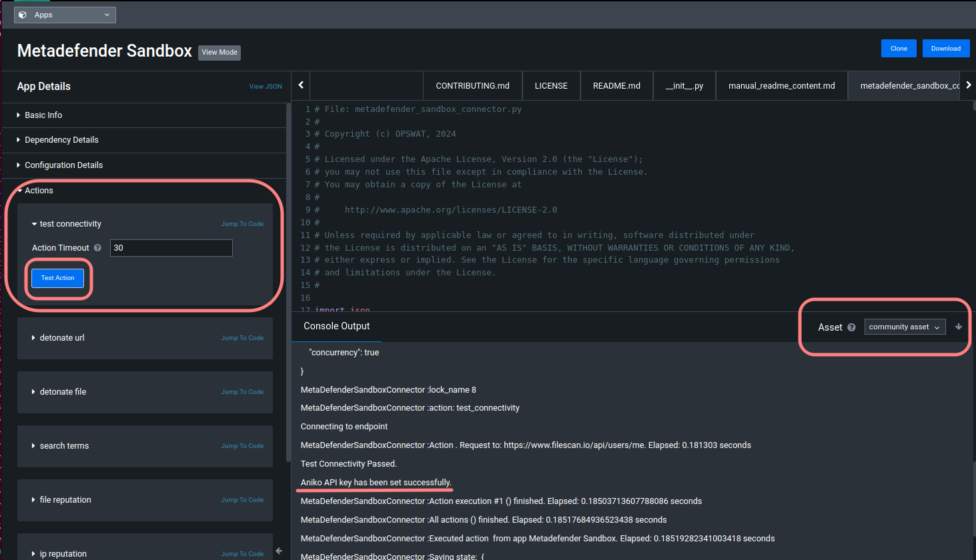Click the 'Action execution #1' console line
This screenshot has width=976, height=560.
point(502,501)
